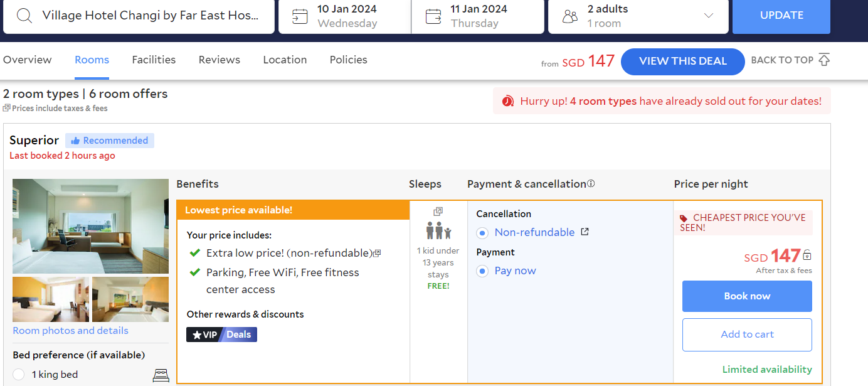868x386 pixels.
Task: Click the Limited availability text
Action: point(767,370)
